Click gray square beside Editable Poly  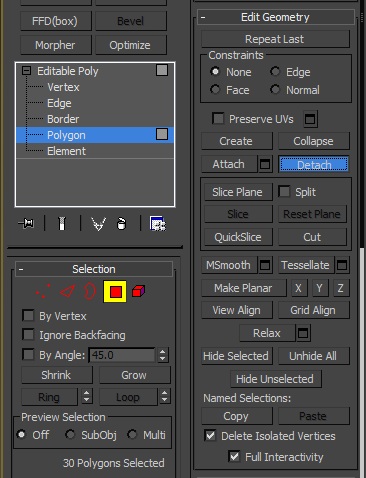click(x=162, y=70)
